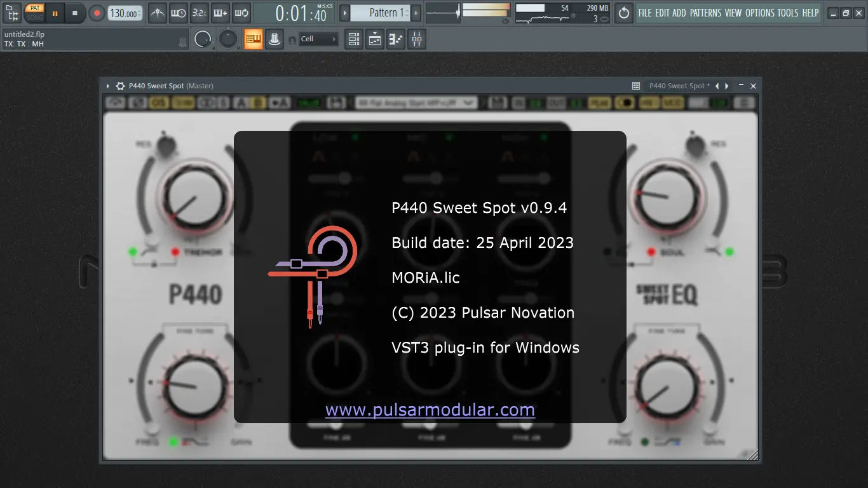Toggle the MIDI controller knob icon
The height and width of the screenshot is (488, 868).
(274, 39)
